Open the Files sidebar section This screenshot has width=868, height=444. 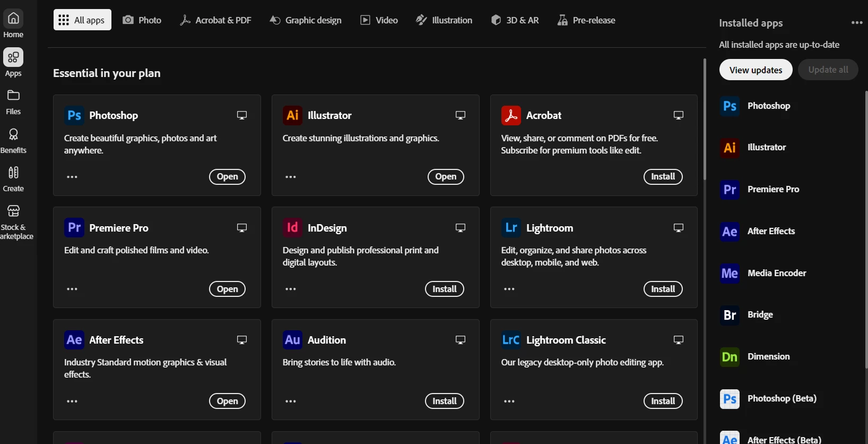[x=13, y=102]
